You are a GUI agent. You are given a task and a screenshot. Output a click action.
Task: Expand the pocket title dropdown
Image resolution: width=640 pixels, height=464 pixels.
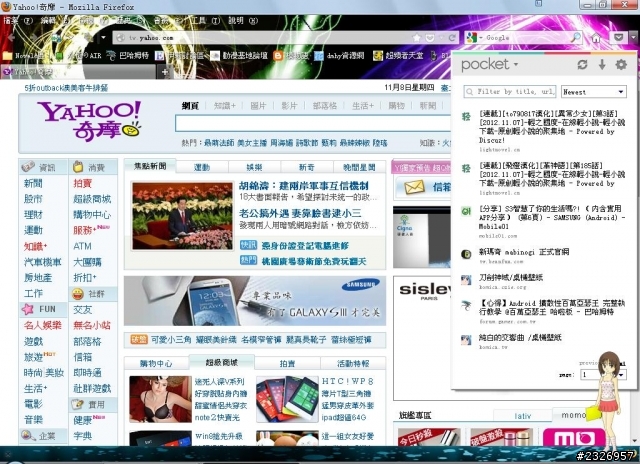coord(516,64)
